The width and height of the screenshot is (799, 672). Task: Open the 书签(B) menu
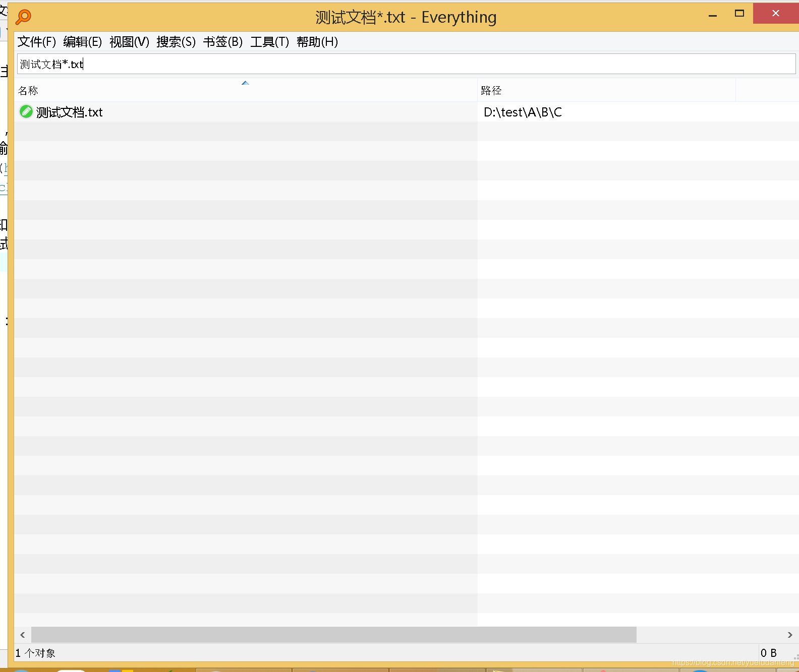[x=223, y=42]
